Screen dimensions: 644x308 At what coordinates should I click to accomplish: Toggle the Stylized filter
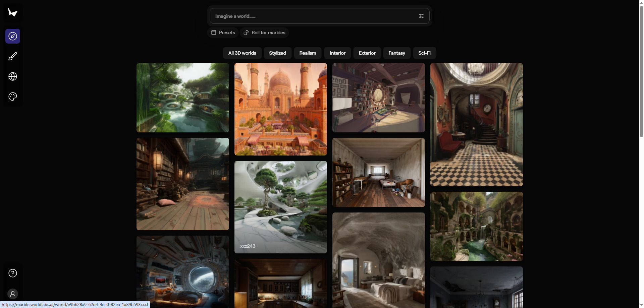(277, 53)
